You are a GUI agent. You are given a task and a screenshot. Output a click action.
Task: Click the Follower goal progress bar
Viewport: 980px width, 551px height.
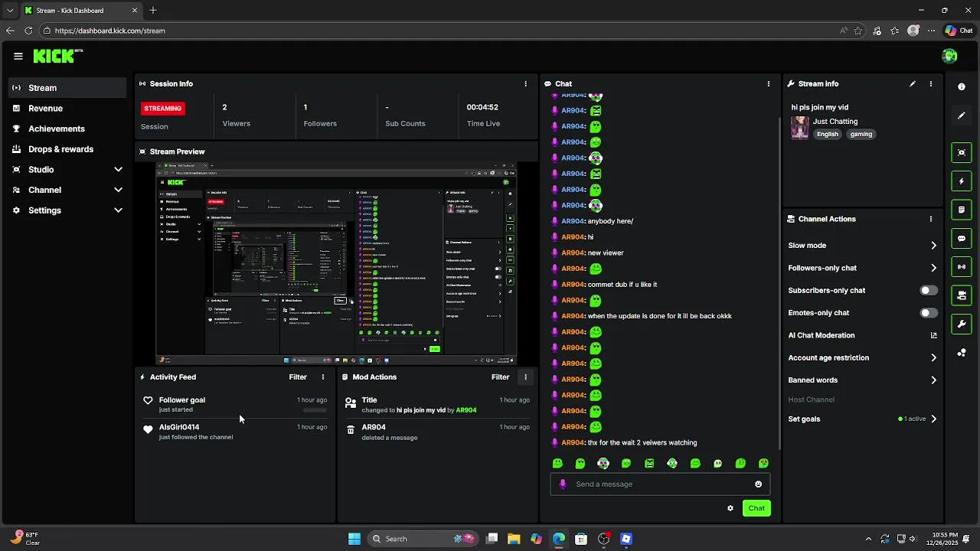(315, 410)
